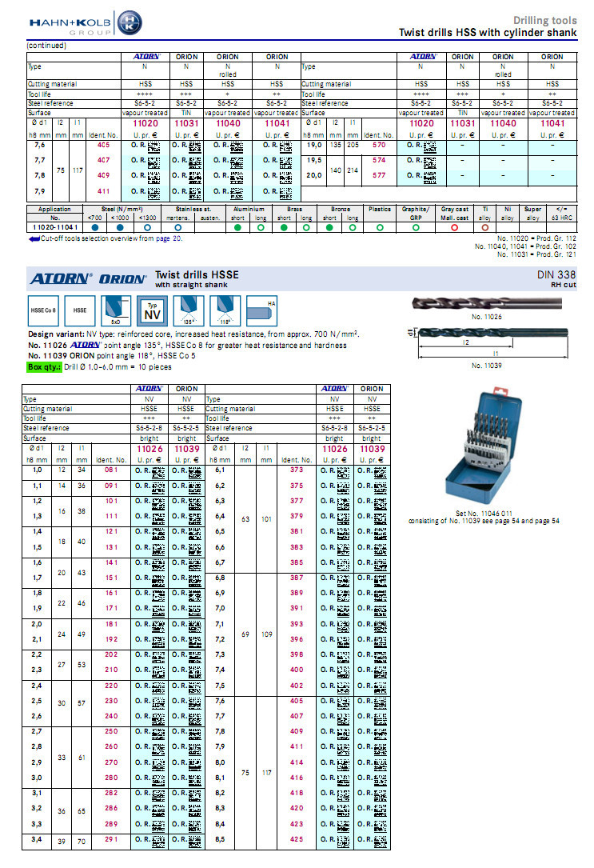Click the QR code in row 570, column 11020

click(x=430, y=146)
